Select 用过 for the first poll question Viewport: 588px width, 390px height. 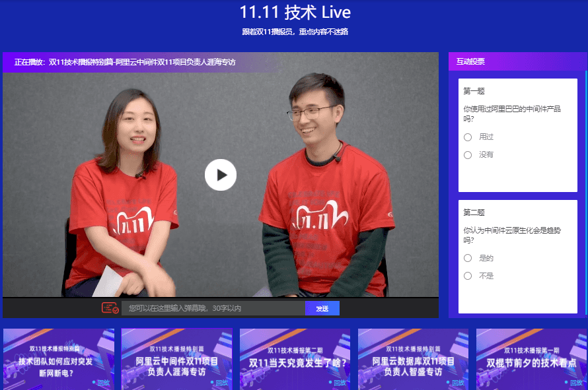[x=468, y=137]
